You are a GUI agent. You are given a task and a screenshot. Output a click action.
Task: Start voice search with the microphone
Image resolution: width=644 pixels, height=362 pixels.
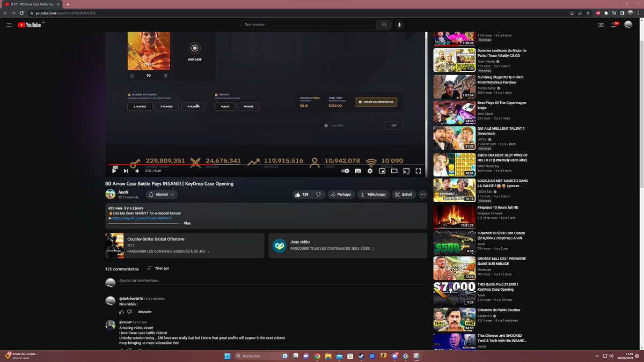[x=399, y=25]
